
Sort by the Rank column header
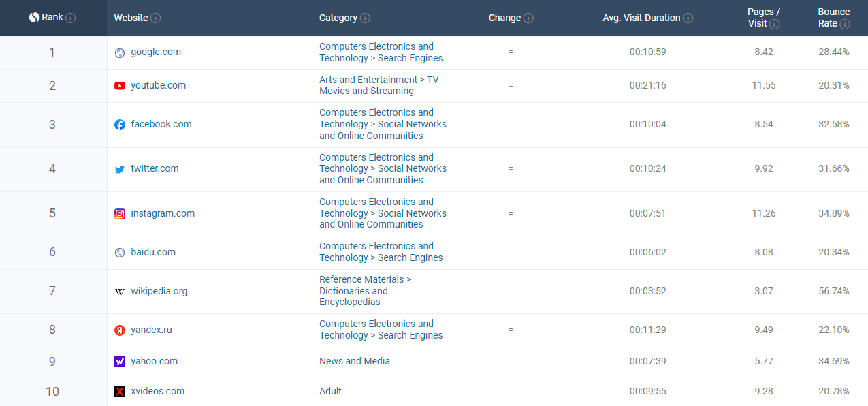coord(52,18)
